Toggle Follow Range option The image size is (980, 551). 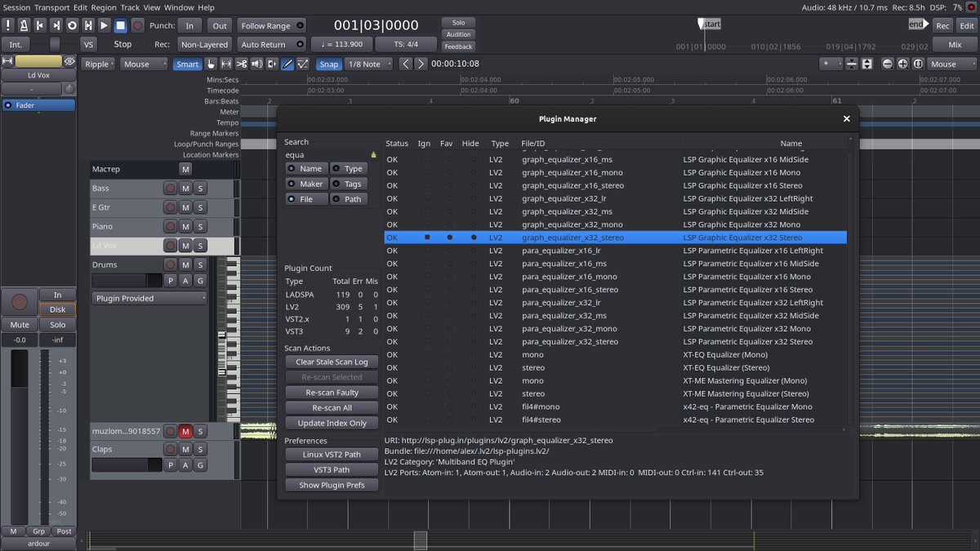pyautogui.click(x=272, y=25)
